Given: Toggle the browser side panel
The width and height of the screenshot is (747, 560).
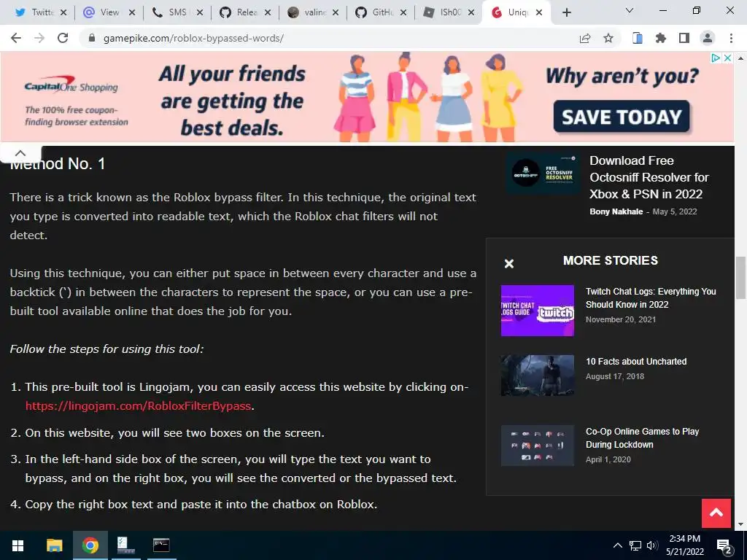Looking at the screenshot, I should pos(684,38).
